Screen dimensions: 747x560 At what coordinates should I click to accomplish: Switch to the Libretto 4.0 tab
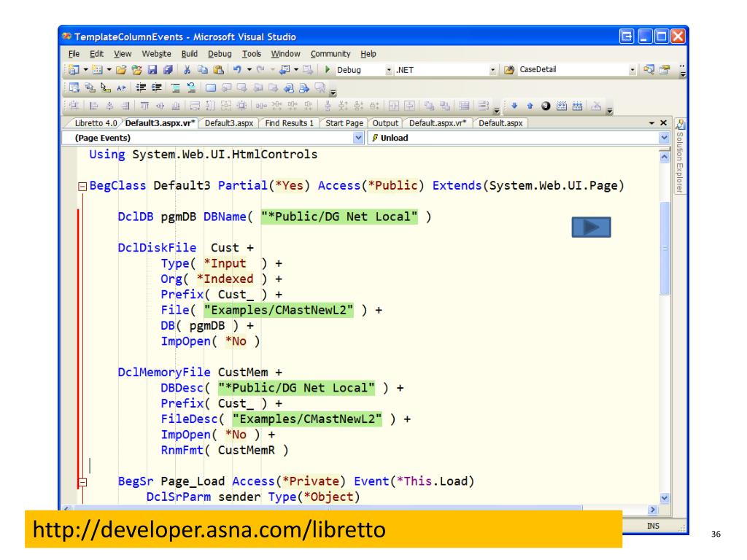[96, 122]
